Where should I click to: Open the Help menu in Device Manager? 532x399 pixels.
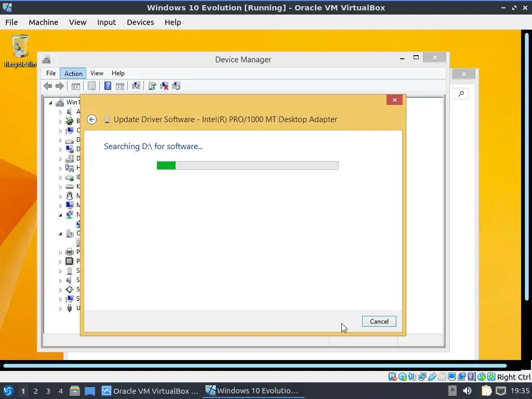[x=118, y=73]
